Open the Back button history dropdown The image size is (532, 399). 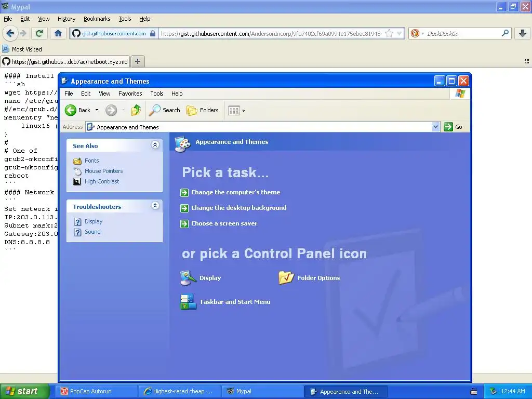tap(97, 110)
